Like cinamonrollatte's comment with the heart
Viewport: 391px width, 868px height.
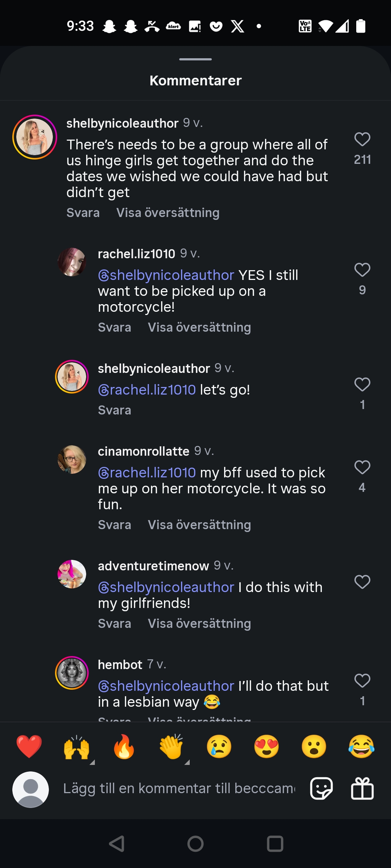coord(362,468)
